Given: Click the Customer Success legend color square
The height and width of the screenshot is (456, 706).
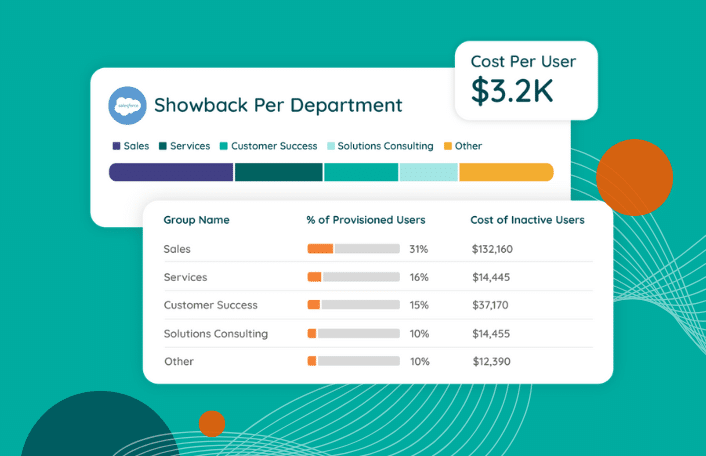Looking at the screenshot, I should click(x=223, y=146).
